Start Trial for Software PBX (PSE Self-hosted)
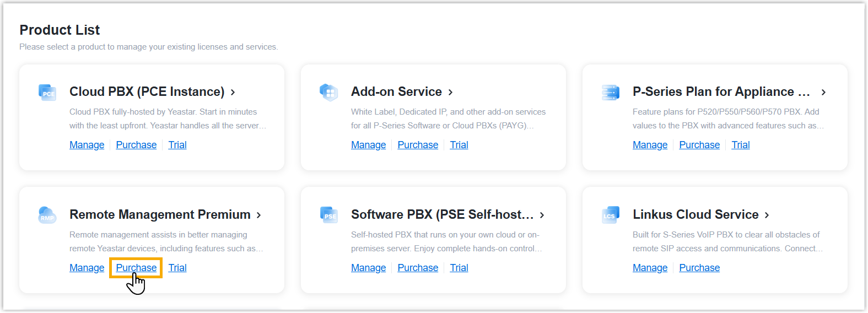This screenshot has height=313, width=868. tap(459, 268)
